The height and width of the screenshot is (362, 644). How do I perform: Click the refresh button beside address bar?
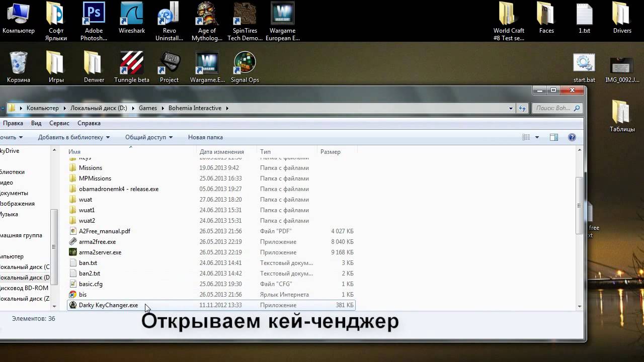point(522,108)
